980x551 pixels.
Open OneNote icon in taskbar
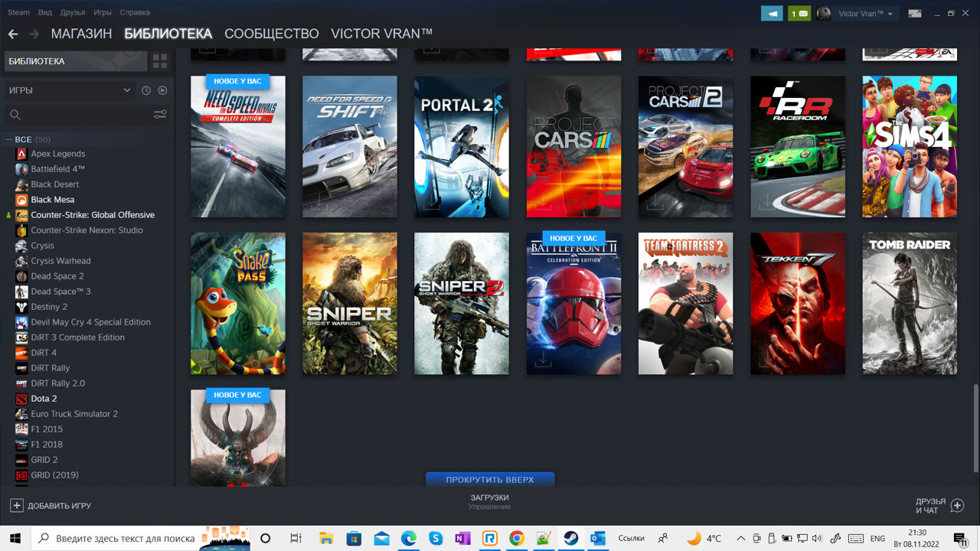(462, 538)
